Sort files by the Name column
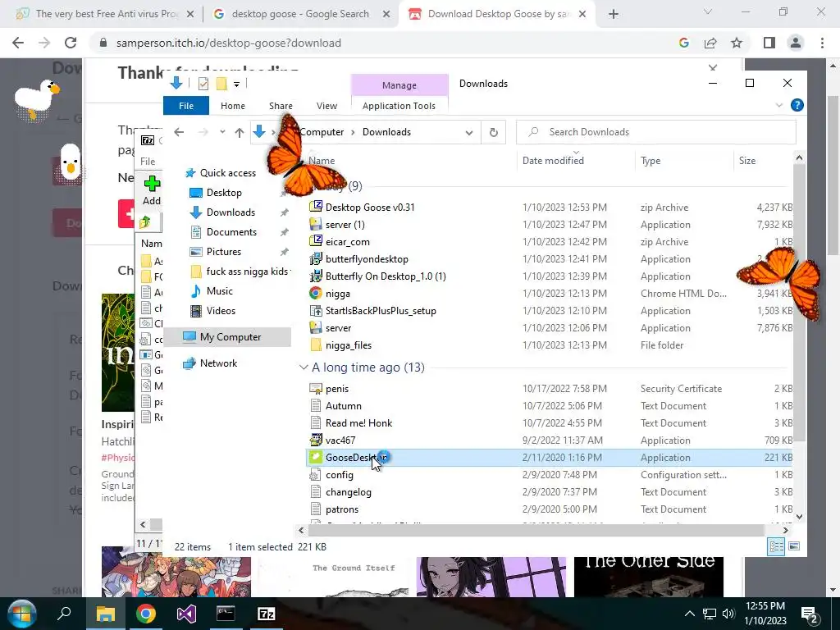Screen dimensions: 840x630 [322, 161]
